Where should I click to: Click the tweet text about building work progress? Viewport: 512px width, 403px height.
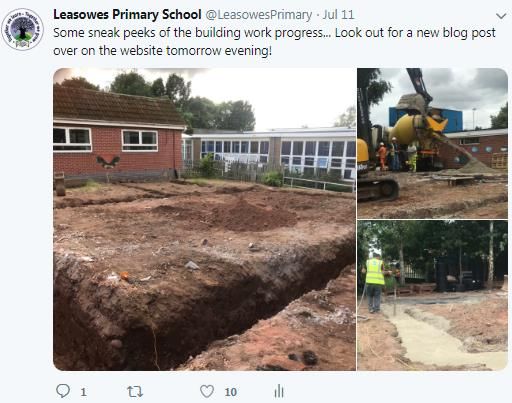[274, 42]
